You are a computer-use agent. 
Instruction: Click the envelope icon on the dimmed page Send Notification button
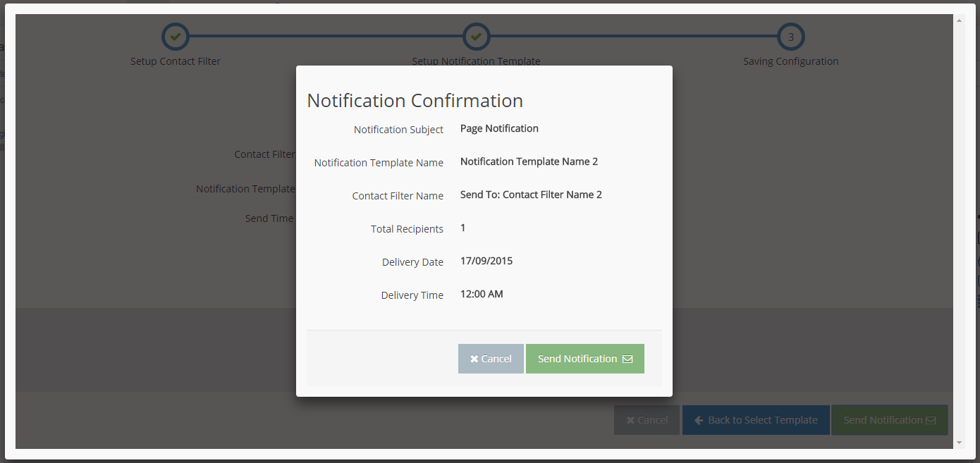coord(931,420)
